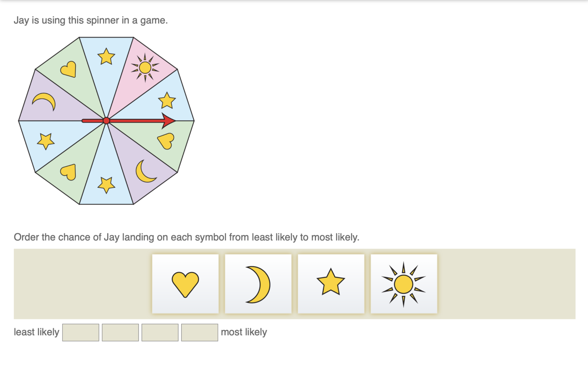Image resolution: width=588 pixels, height=372 pixels.
Task: Click the star in the spinner's bottommost section
Action: point(106,185)
